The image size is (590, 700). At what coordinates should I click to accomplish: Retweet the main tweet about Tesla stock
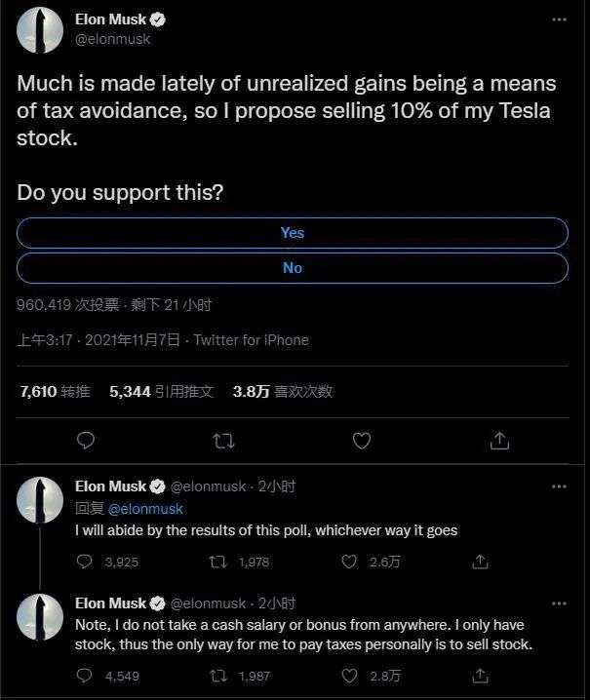223,441
